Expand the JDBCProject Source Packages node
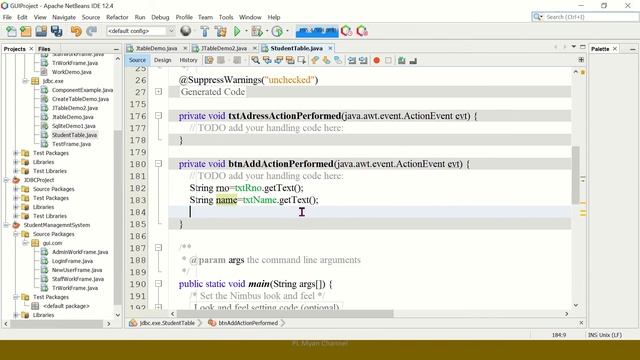The height and width of the screenshot is (360, 640). coord(16,189)
